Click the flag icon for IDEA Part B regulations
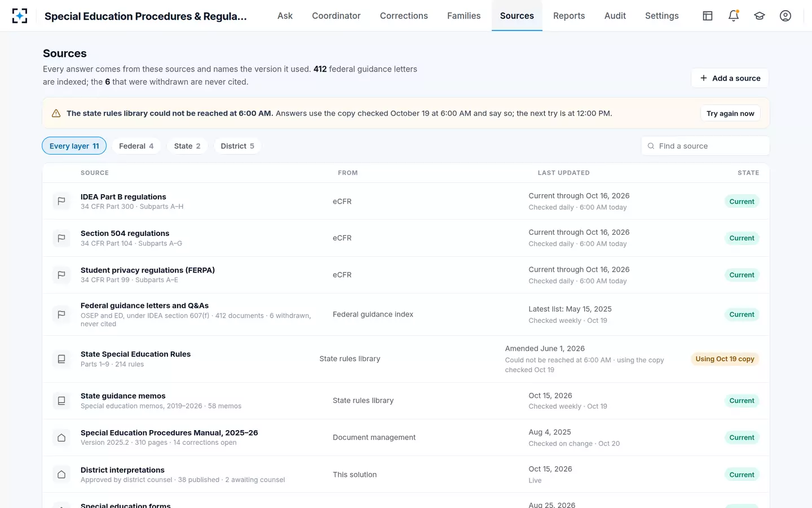Screen dimensions: 812x508 click(x=61, y=201)
